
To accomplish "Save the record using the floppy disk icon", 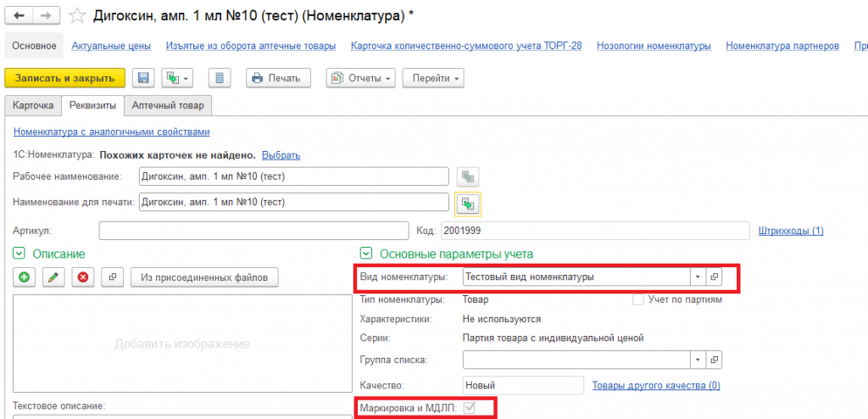I will [144, 78].
